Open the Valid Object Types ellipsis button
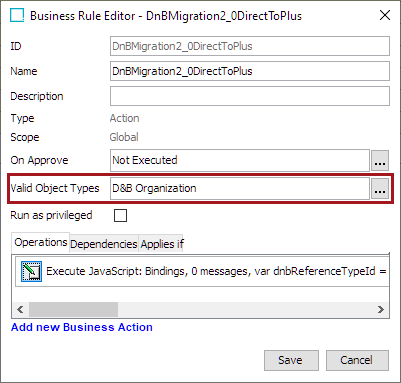Image resolution: width=401 pixels, height=383 pixels. [380, 188]
